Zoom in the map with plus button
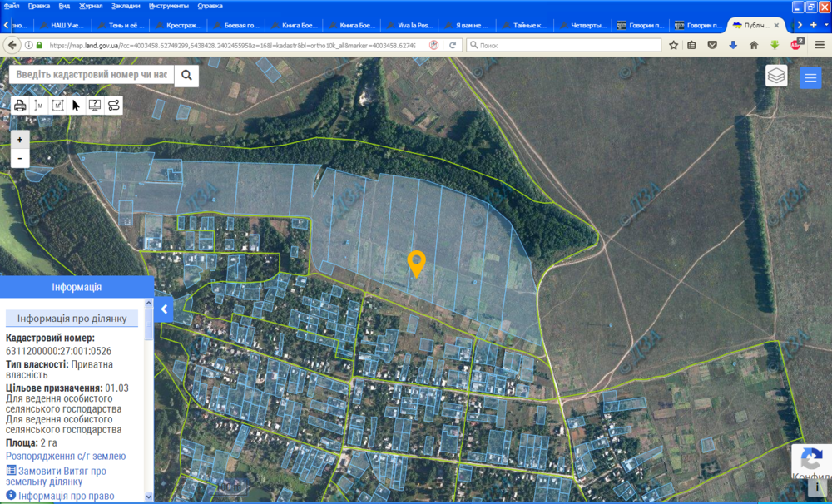 (20, 140)
